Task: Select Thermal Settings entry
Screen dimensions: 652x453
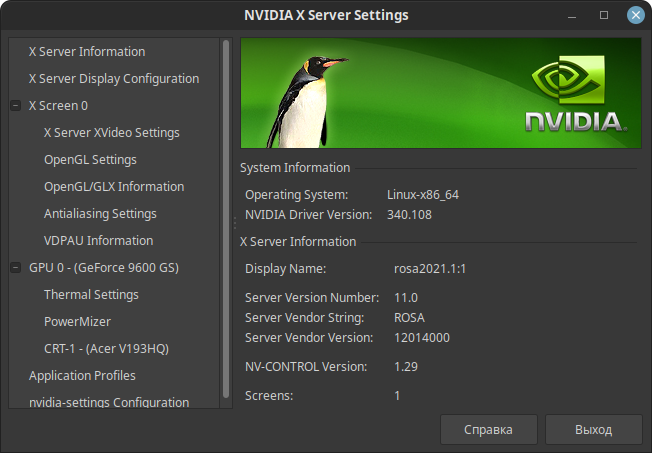Action: [x=91, y=295]
